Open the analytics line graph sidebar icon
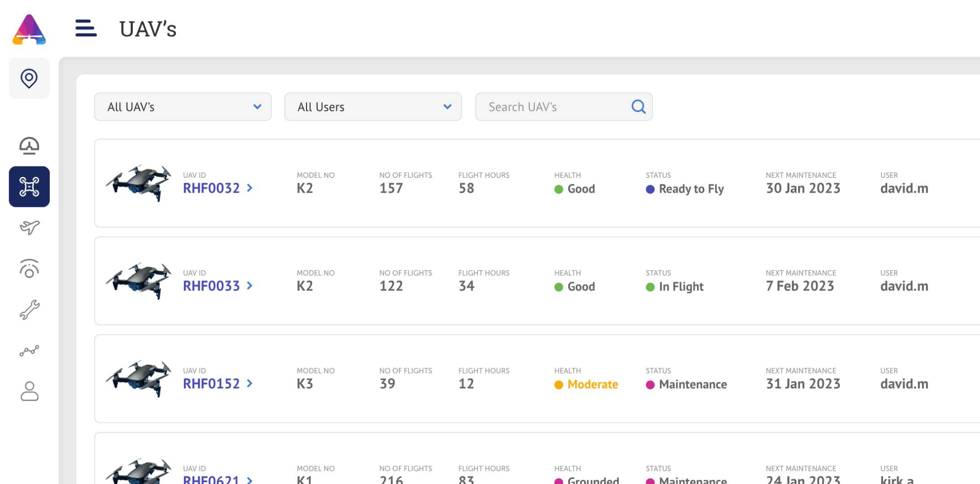 tap(29, 351)
